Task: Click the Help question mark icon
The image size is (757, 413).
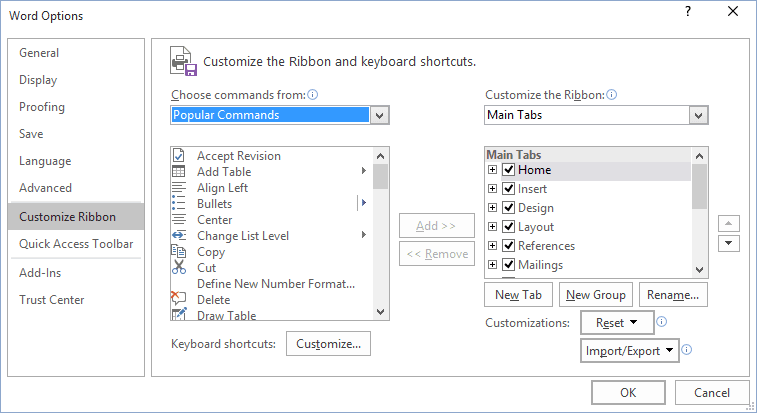Action: point(688,12)
